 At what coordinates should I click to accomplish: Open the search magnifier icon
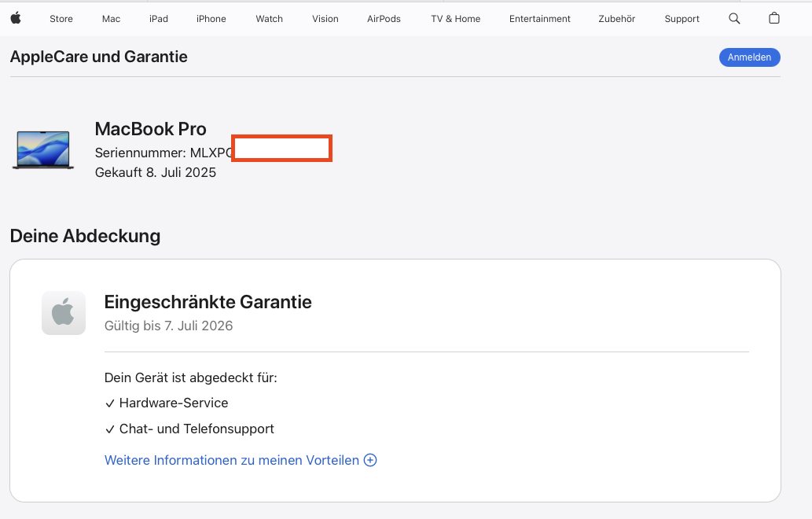[x=734, y=18]
